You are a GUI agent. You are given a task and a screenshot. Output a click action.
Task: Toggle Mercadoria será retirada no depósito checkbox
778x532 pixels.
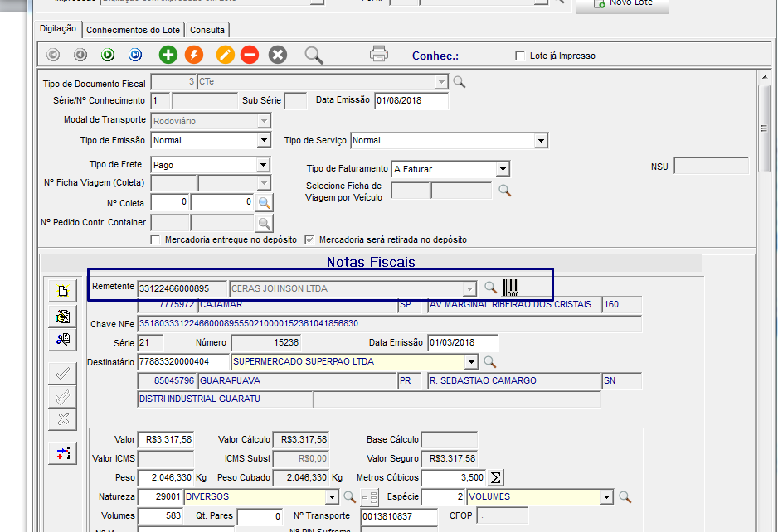[x=310, y=239]
